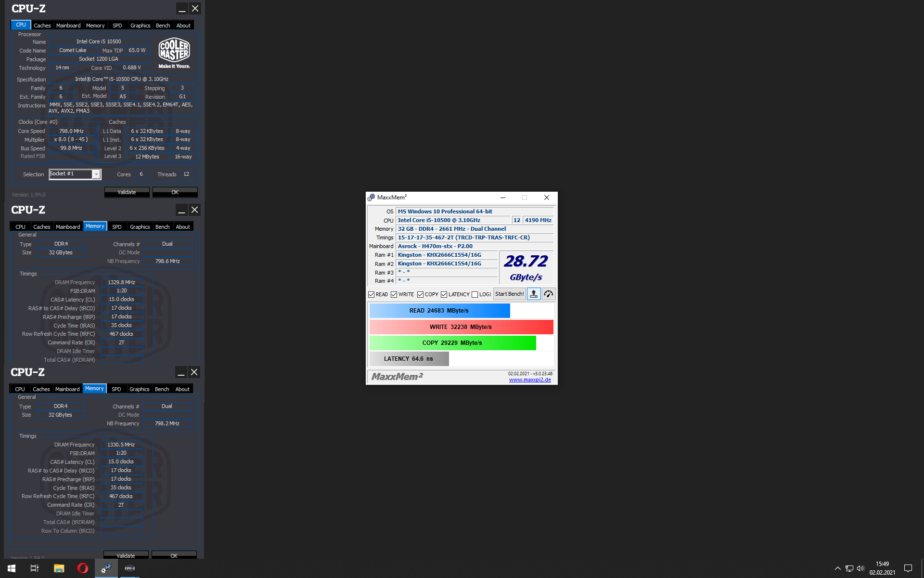This screenshot has width=924, height=578.
Task: Click Start Bench! in MaxxMem
Action: 510,294
